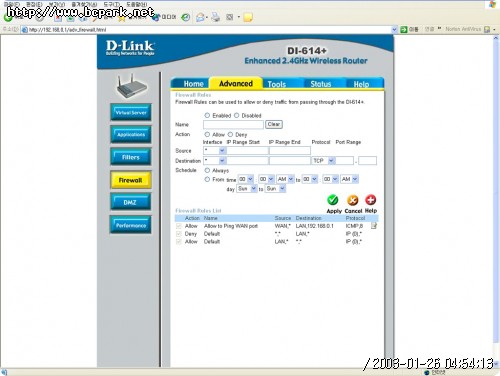Switch to the Tools tab
Screen dimensions: 500x376
coord(277,84)
